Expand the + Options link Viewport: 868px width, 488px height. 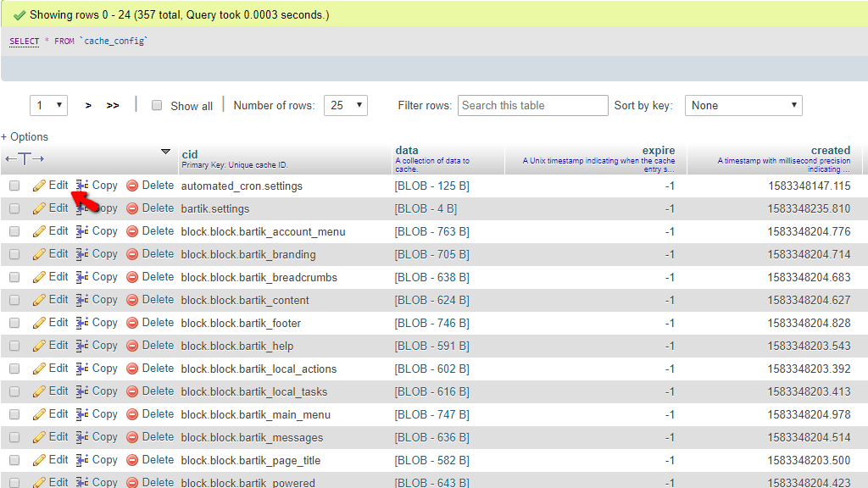[x=25, y=136]
